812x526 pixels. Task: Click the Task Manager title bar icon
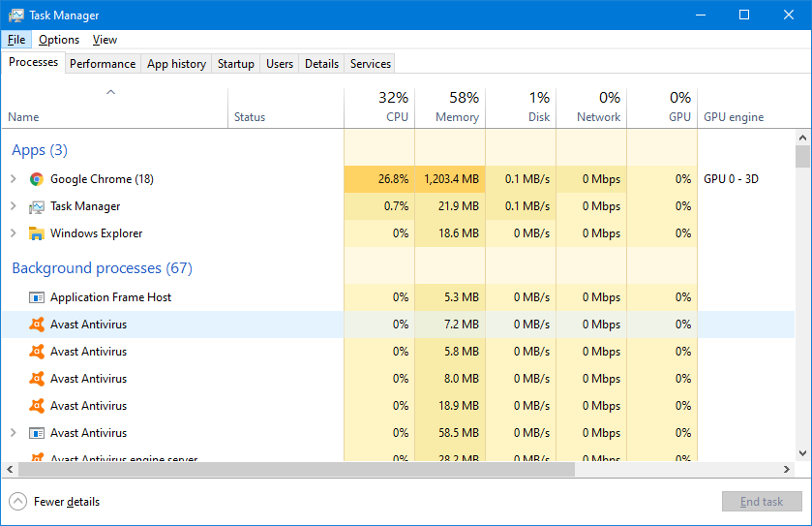coord(16,15)
